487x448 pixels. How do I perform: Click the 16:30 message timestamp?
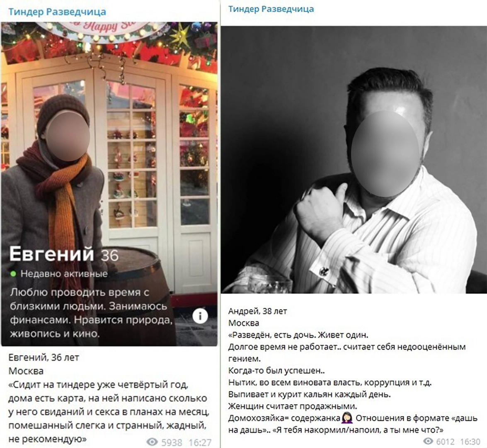click(x=470, y=441)
